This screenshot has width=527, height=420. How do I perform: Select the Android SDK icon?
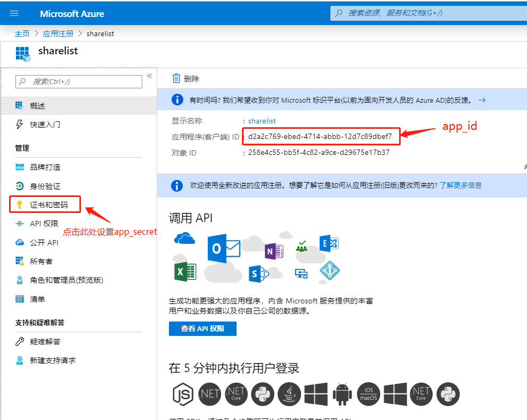tap(342, 394)
